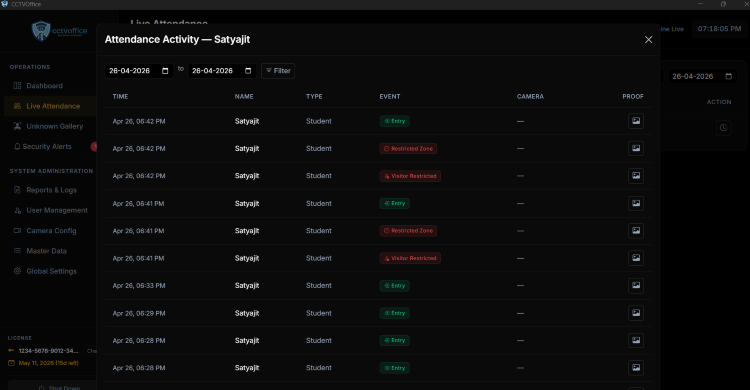Click the TYPE column header
750x390 pixels.
(314, 97)
